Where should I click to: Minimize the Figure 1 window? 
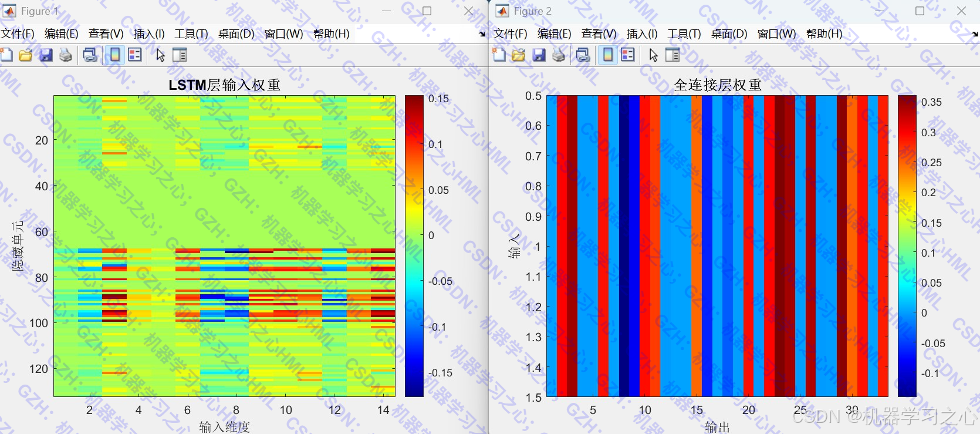tap(386, 11)
